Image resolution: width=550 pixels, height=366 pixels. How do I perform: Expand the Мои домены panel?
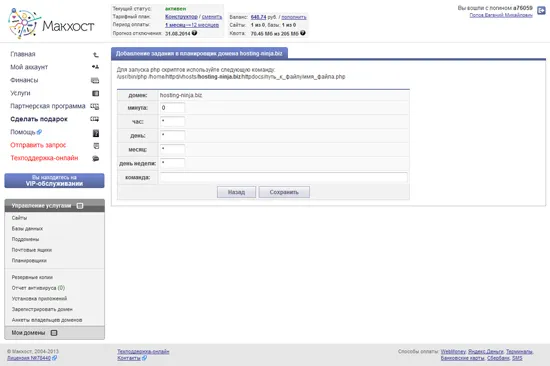coord(54,333)
